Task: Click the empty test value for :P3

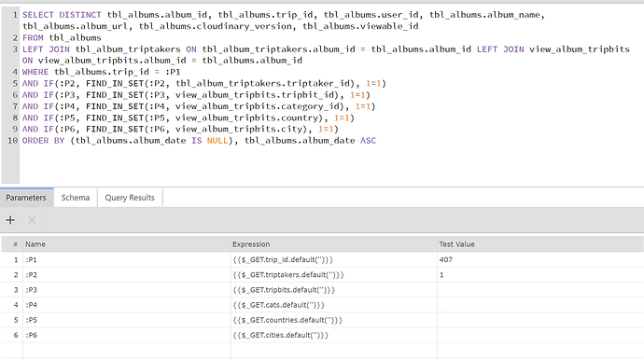Action: click(x=540, y=290)
